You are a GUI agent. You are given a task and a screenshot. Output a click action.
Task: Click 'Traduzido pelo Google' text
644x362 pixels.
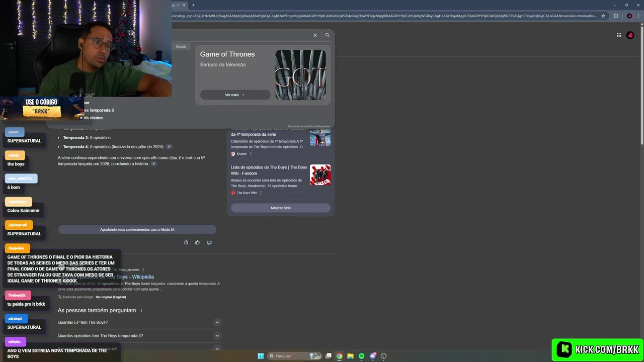pos(77,297)
